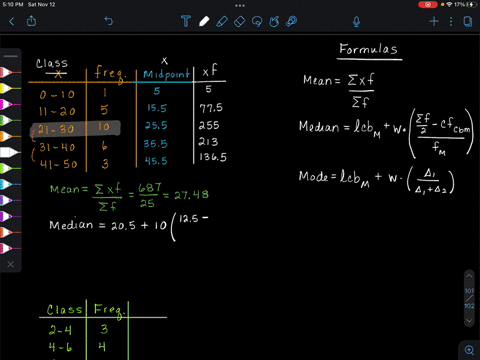
Task: Undo the last stroke
Action: click(x=109, y=21)
